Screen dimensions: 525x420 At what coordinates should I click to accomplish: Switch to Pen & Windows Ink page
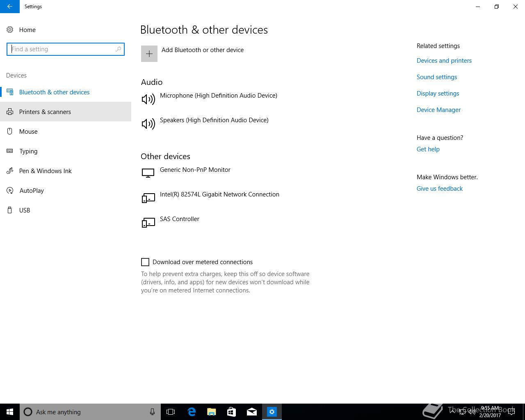(66, 171)
